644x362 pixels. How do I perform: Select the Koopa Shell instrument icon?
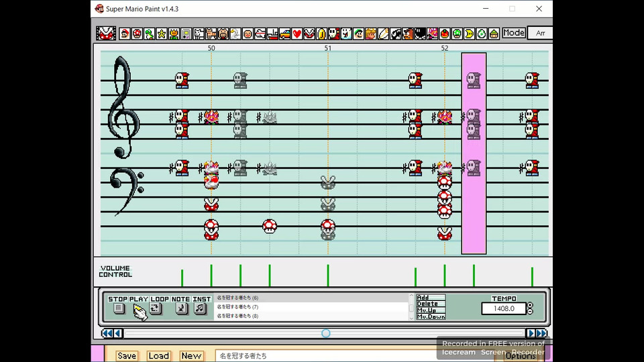pyautogui.click(x=494, y=34)
